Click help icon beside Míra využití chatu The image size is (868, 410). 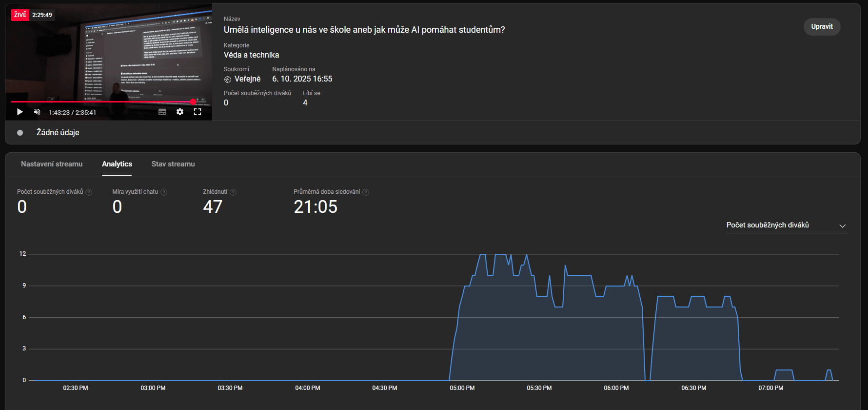pos(164,192)
